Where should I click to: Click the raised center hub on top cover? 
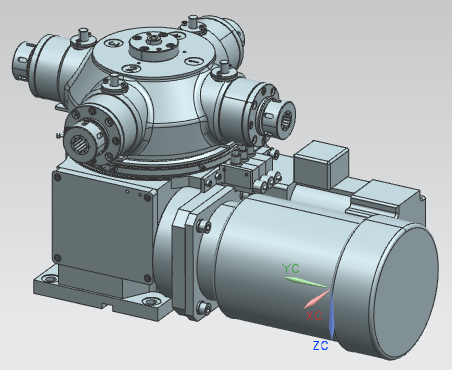click(x=153, y=46)
